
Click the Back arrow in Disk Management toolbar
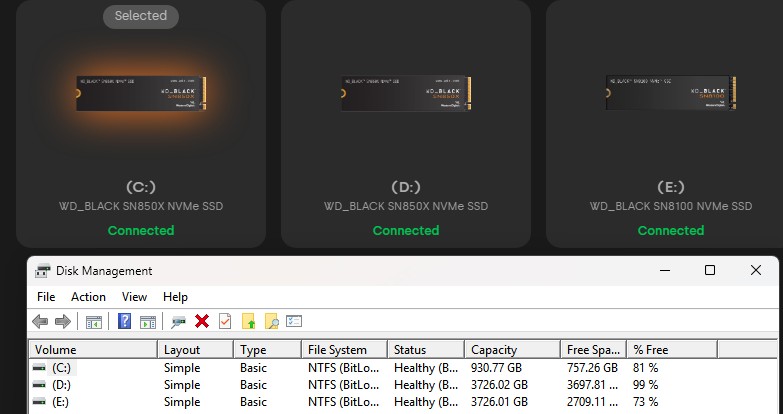pyautogui.click(x=40, y=321)
